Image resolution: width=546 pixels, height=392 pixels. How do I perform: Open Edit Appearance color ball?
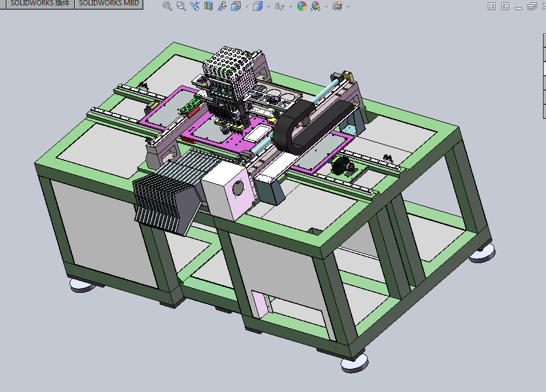coord(302,6)
